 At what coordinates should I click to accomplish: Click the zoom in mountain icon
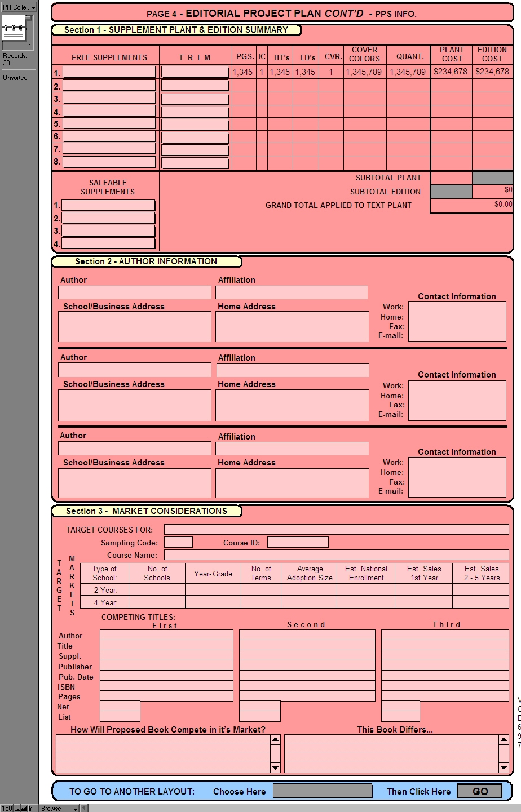[x=25, y=808]
